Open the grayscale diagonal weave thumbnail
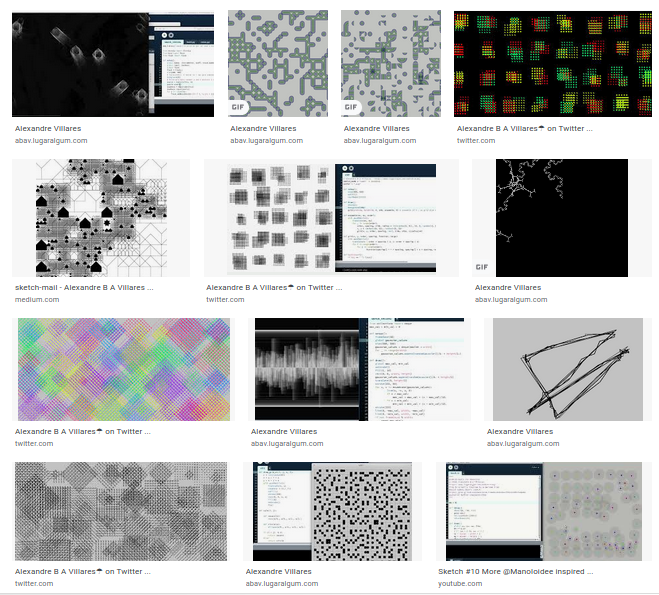Image resolution: width=659 pixels, height=595 pixels. point(121,511)
